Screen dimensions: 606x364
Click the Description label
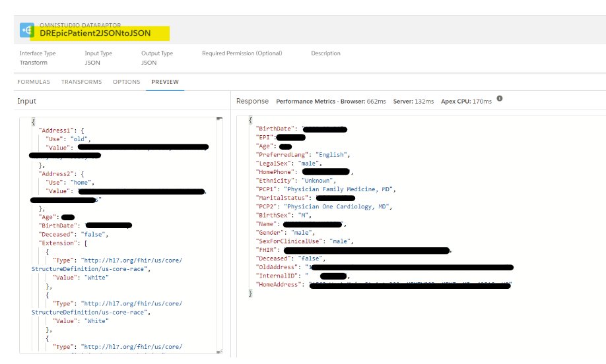tap(326, 53)
